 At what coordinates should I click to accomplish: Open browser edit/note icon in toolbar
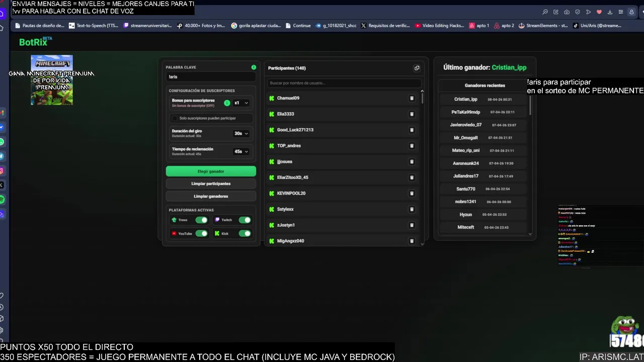556,12
